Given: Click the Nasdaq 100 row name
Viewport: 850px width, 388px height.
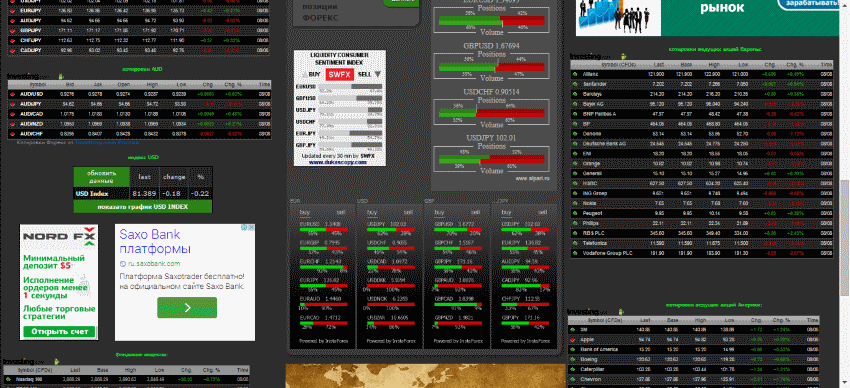Looking at the screenshot, I should 28,379.
